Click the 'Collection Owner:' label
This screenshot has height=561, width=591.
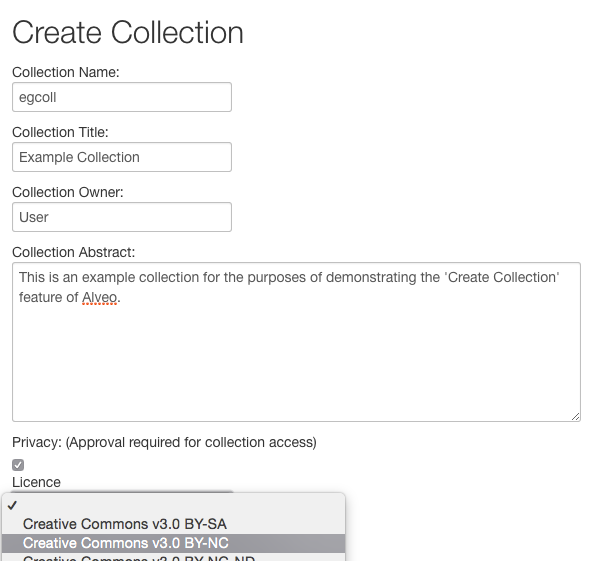[x=68, y=192]
